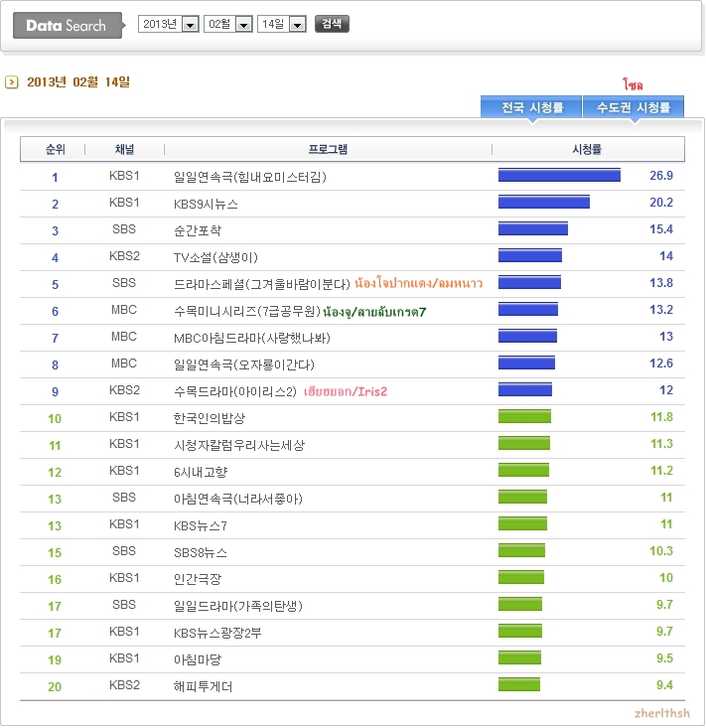Click MBC channel in the 오자룡이간다 row
The height and width of the screenshot is (728, 706).
(x=124, y=364)
